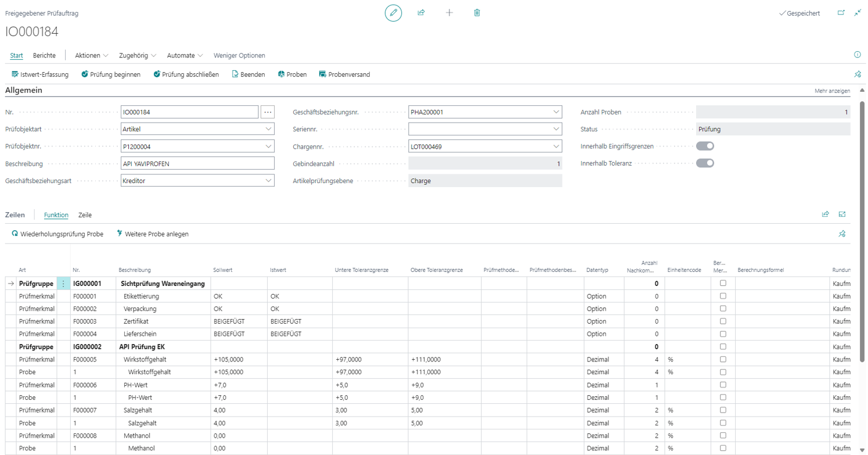Expand the Chargennr. dropdown LOT000469

pyautogui.click(x=556, y=146)
